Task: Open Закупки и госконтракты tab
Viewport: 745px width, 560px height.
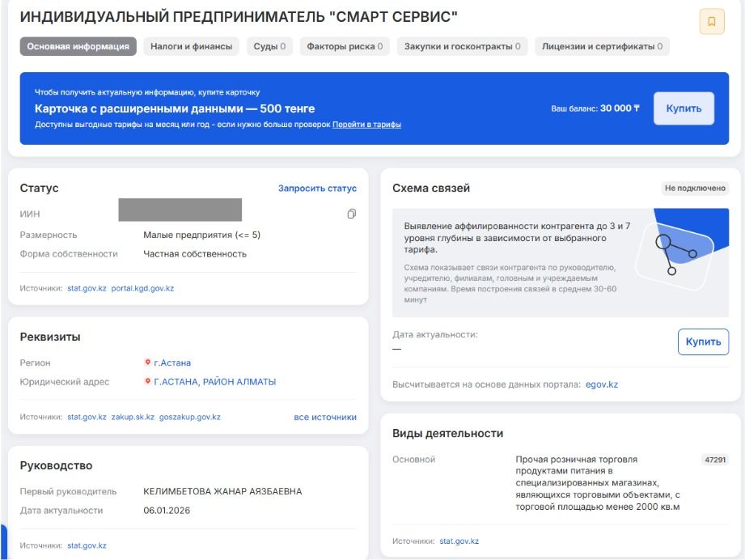Action: pos(463,47)
